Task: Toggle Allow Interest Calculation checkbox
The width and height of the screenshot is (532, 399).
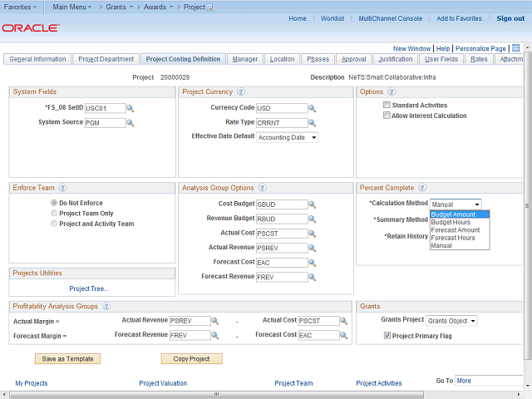Action: [387, 116]
